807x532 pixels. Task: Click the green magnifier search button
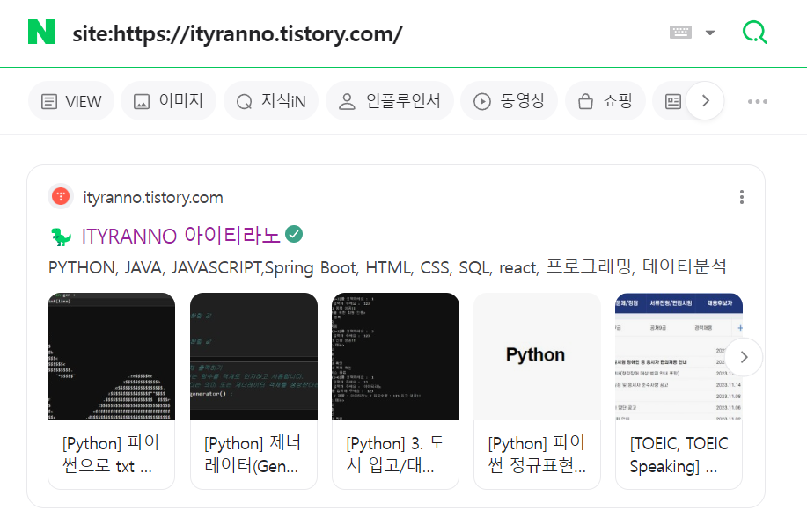[755, 33]
